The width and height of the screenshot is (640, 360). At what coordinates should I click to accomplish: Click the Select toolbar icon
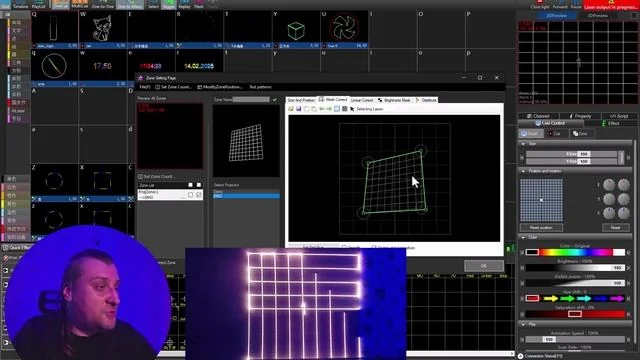point(153,4)
